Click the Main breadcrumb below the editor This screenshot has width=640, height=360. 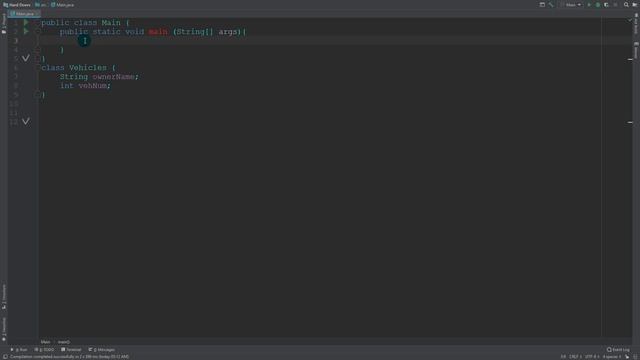tap(45, 342)
